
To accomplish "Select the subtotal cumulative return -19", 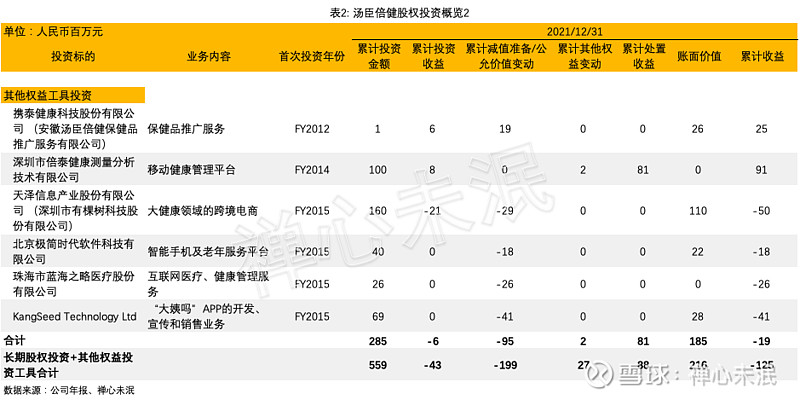I will 761,340.
